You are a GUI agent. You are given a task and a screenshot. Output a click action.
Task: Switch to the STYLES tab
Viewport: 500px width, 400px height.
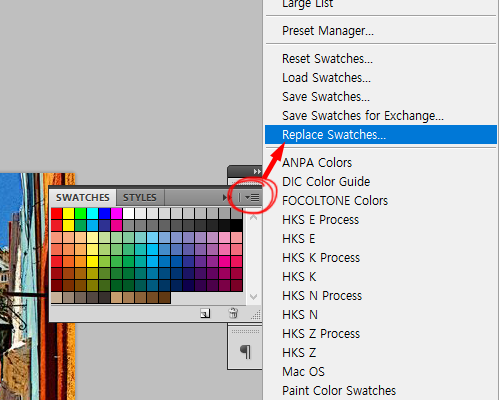point(140,198)
